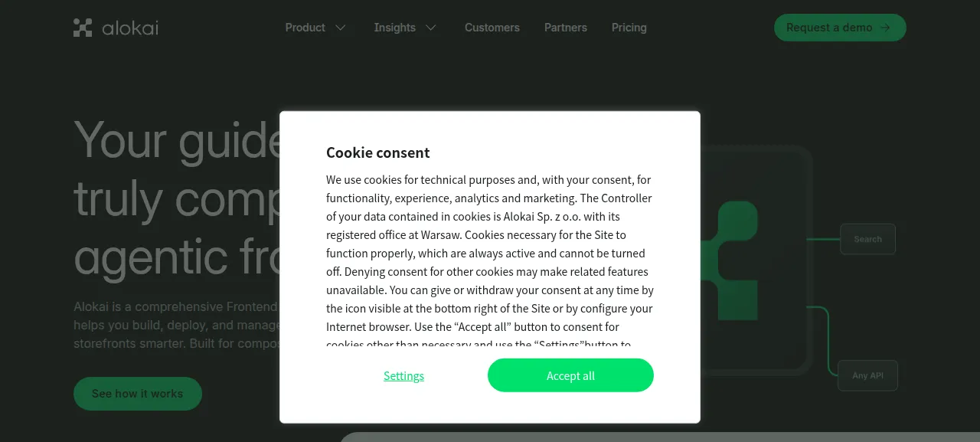Expand the Insights menu chevron
The width and height of the screenshot is (980, 442).
431,28
